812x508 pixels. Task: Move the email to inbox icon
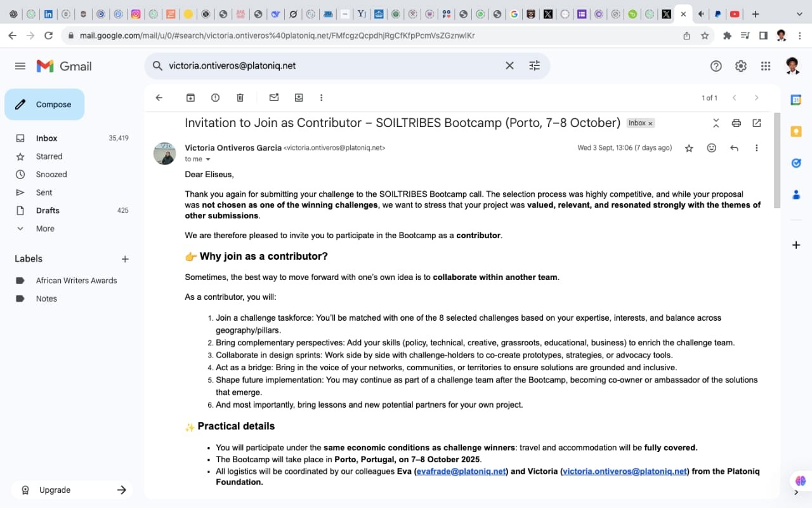pyautogui.click(x=299, y=98)
